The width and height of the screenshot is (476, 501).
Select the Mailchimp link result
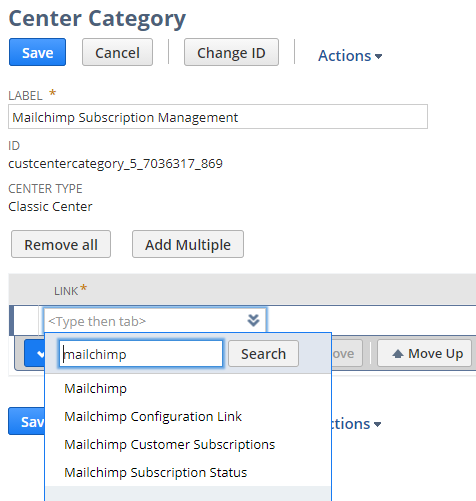(96, 388)
